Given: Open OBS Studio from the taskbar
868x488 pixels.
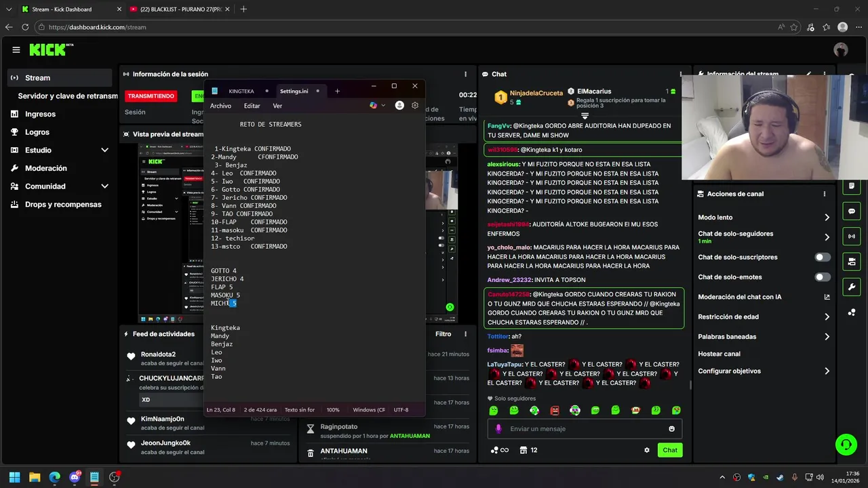Looking at the screenshot, I should click(115, 477).
